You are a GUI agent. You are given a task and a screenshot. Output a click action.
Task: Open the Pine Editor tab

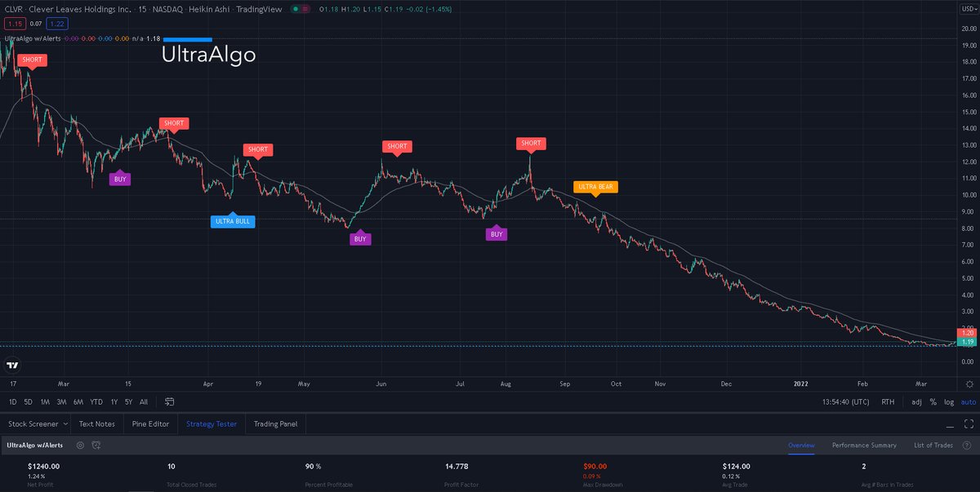(x=150, y=424)
